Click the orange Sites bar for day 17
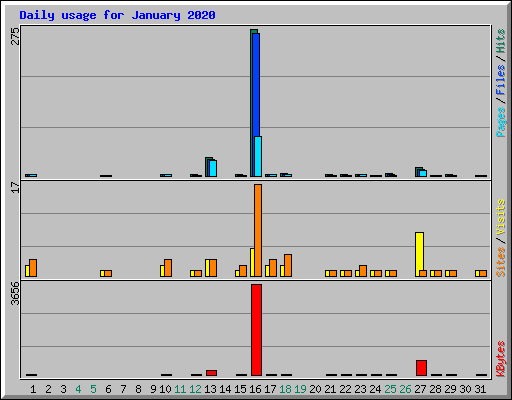This screenshot has width=512, height=400. pos(273,268)
